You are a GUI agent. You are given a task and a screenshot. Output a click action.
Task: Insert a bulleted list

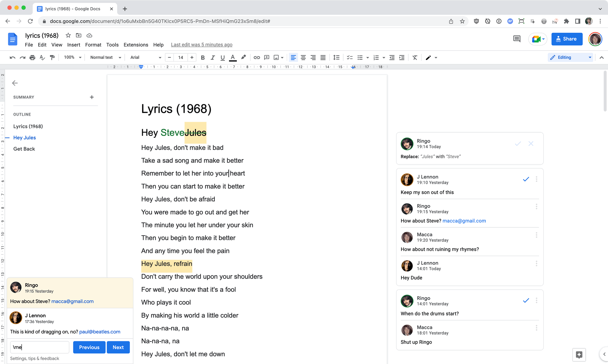[360, 57]
